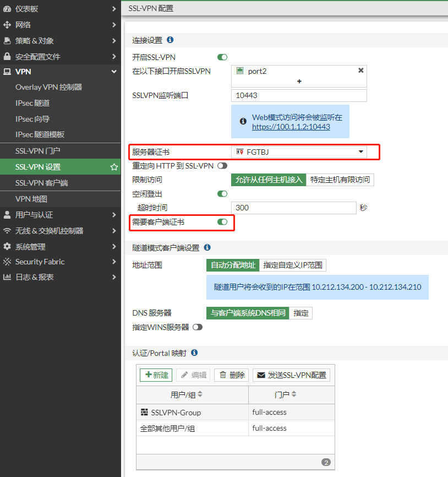
Task: Click the 编辑 button
Action: click(x=193, y=375)
